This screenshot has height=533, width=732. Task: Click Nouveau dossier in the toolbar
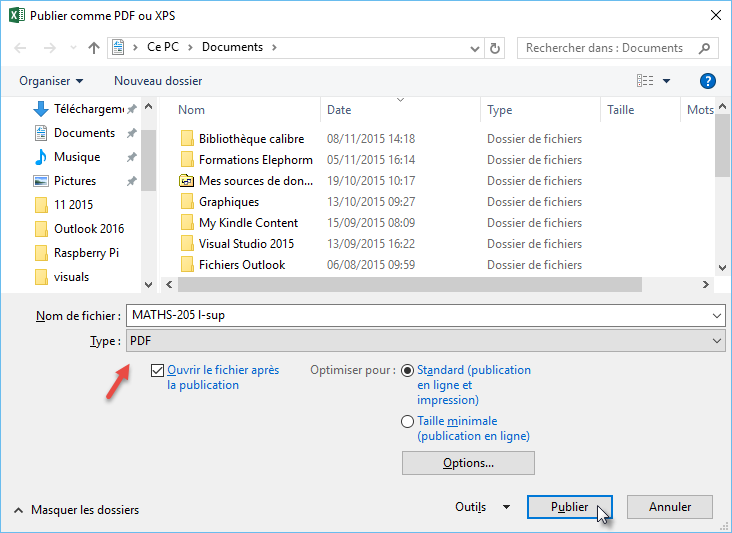point(158,81)
